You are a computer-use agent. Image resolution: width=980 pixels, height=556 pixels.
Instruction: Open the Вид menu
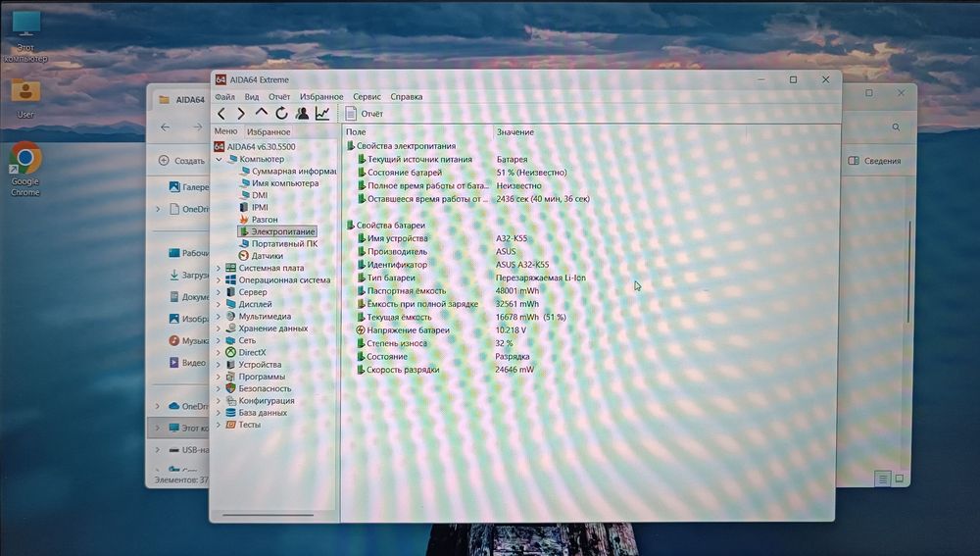pyautogui.click(x=252, y=97)
